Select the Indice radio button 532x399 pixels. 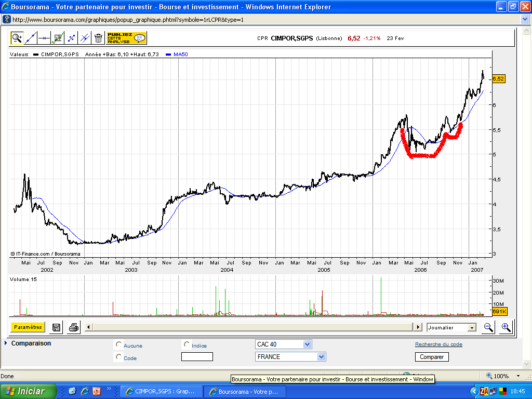187,344
